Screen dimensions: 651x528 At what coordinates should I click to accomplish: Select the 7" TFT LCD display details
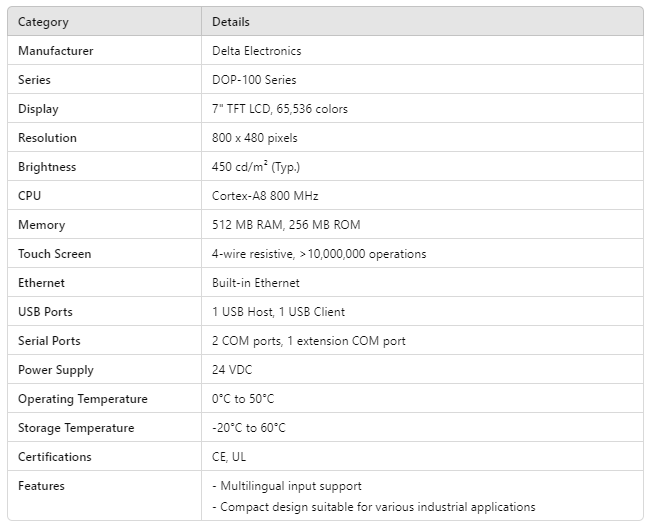click(x=280, y=109)
